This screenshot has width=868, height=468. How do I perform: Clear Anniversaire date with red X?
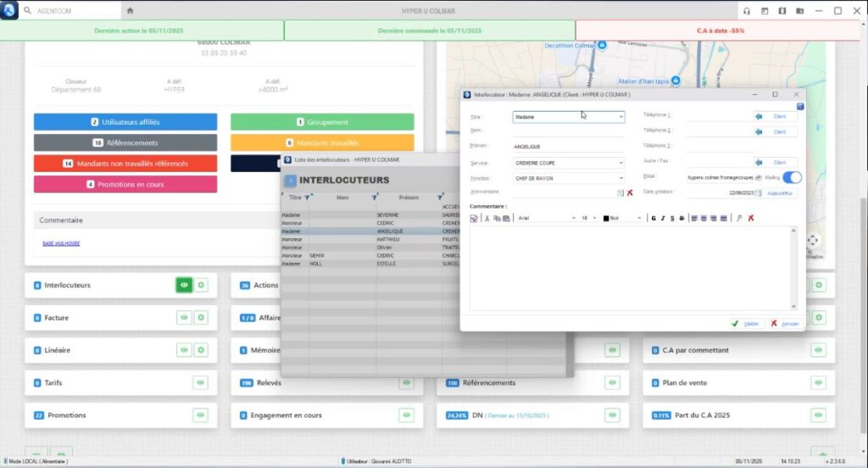pyautogui.click(x=630, y=192)
